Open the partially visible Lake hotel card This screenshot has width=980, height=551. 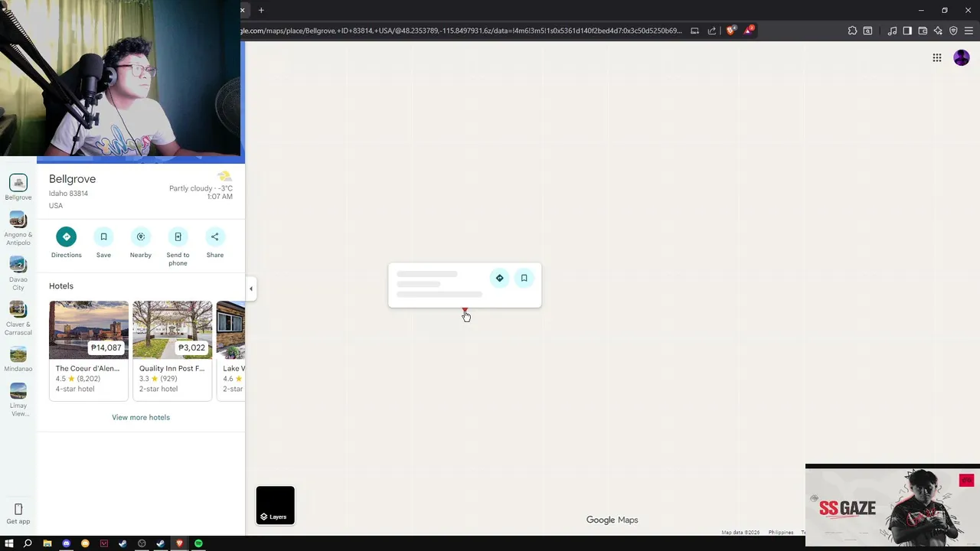pos(230,350)
